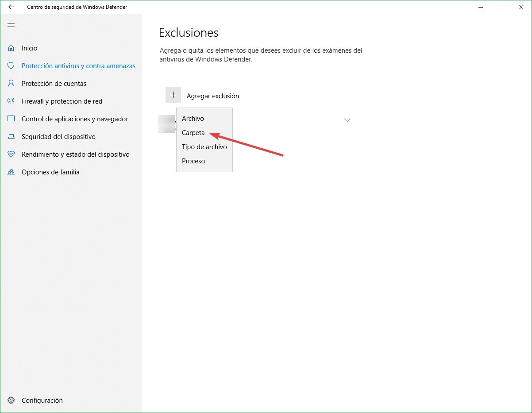Image resolution: width=532 pixels, height=413 pixels.
Task: Expand the existing exclusion item chevron
Action: tap(347, 120)
